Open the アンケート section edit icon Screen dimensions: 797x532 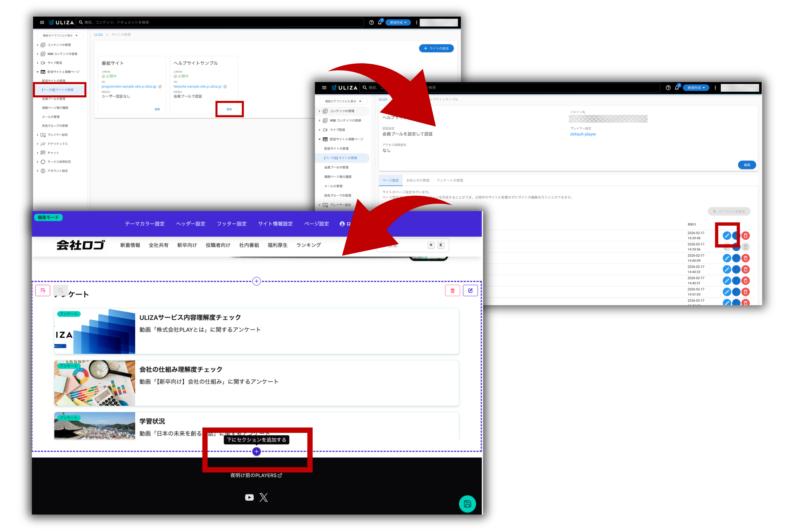(x=470, y=291)
